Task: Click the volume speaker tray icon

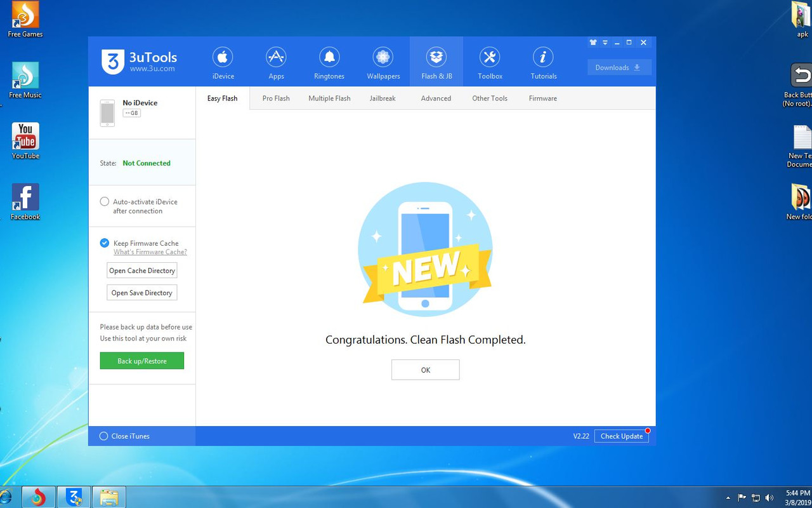Action: pos(769,498)
